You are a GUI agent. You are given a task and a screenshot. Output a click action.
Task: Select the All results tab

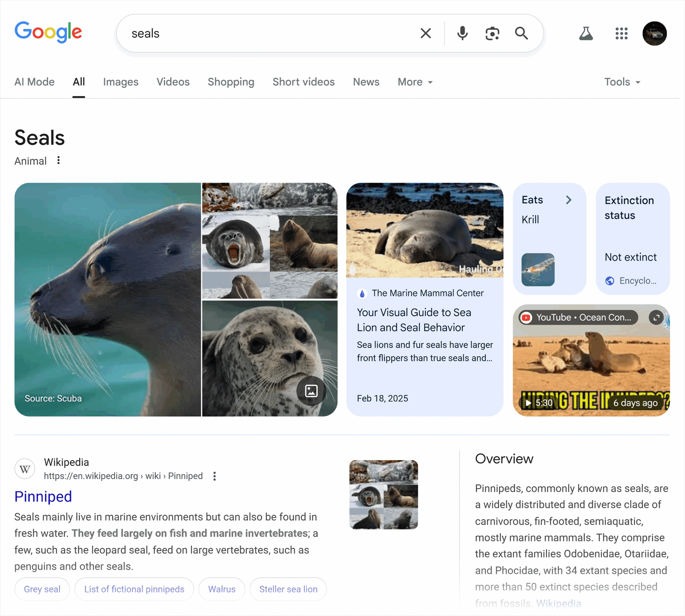[x=79, y=82]
